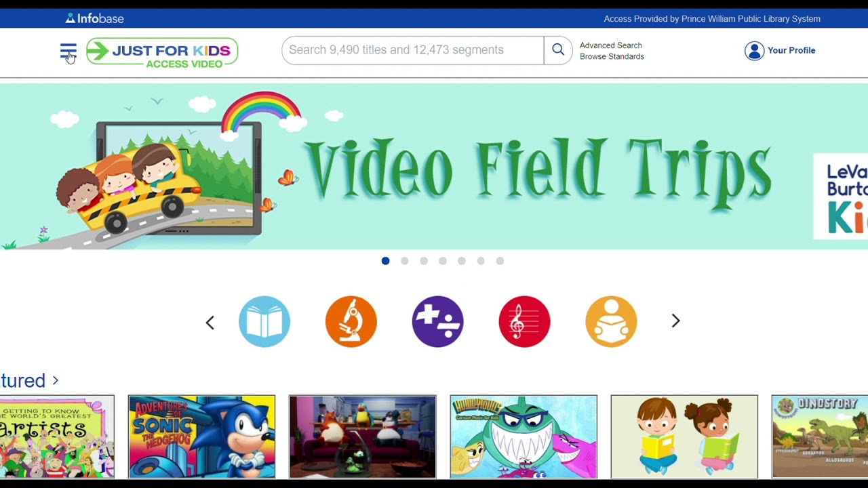Select the fifth banner carousel dot

(462, 261)
